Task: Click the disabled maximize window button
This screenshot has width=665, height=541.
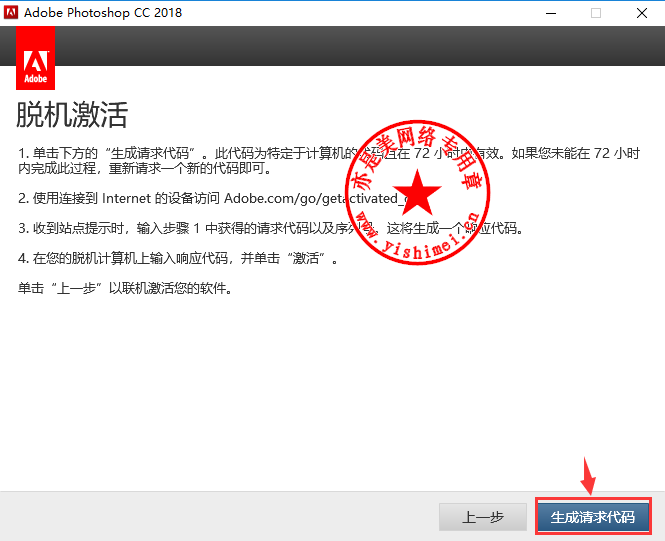Action: (596, 13)
